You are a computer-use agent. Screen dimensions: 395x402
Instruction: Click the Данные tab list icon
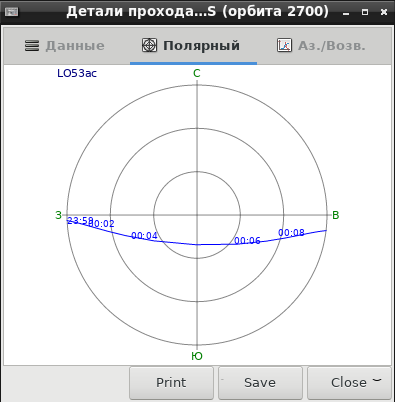pos(32,46)
